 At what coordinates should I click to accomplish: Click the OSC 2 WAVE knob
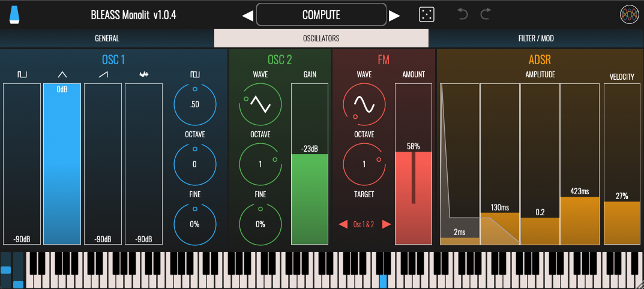(260, 104)
